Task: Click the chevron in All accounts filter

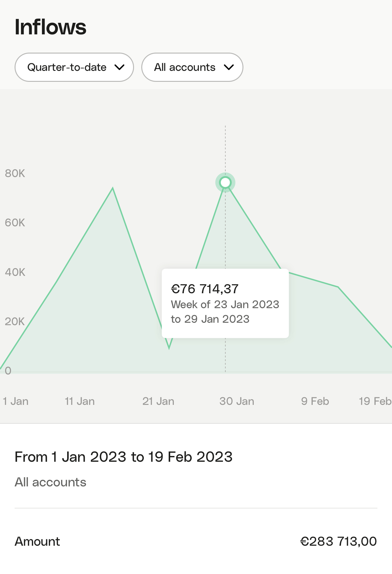Action: tap(229, 67)
